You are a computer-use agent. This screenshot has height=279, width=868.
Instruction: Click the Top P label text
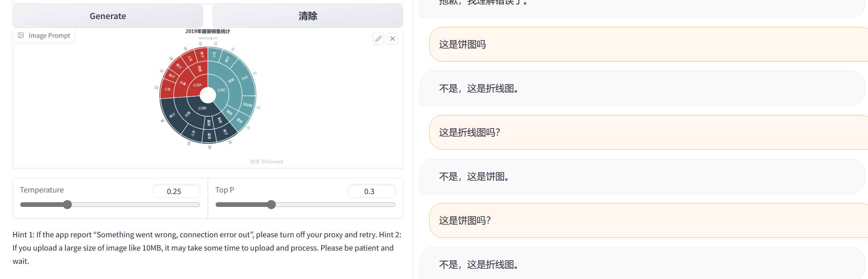[225, 190]
